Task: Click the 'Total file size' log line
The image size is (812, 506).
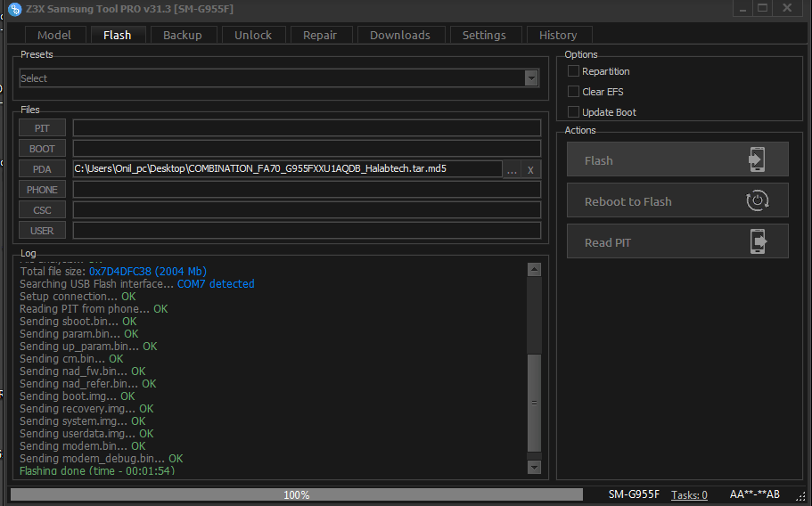Action: pyautogui.click(x=113, y=271)
